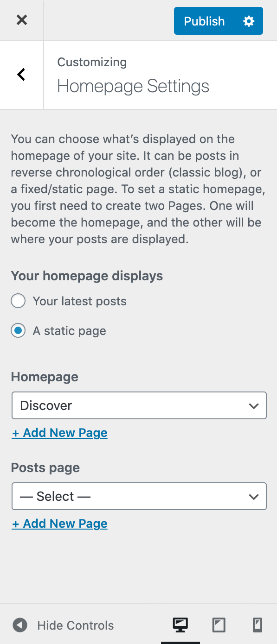Close the Customizer with the X icon
277x644 pixels.
21,20
